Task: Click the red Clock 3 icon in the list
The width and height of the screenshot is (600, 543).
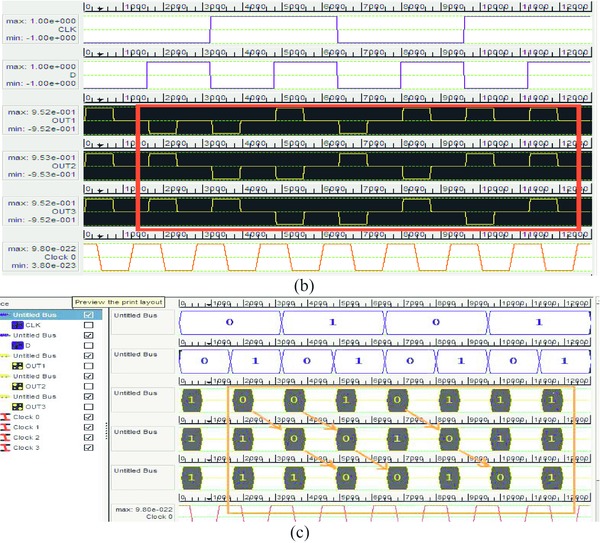Action: coord(5,448)
